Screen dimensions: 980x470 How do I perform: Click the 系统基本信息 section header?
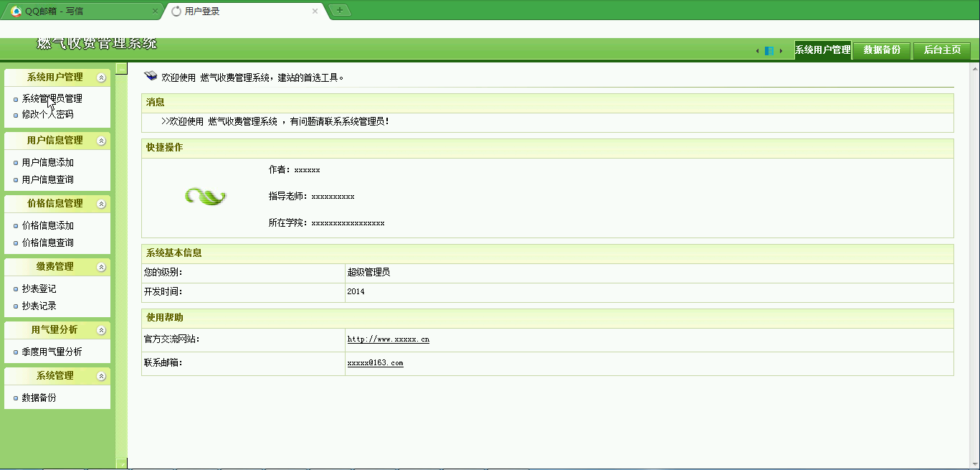tap(548, 254)
